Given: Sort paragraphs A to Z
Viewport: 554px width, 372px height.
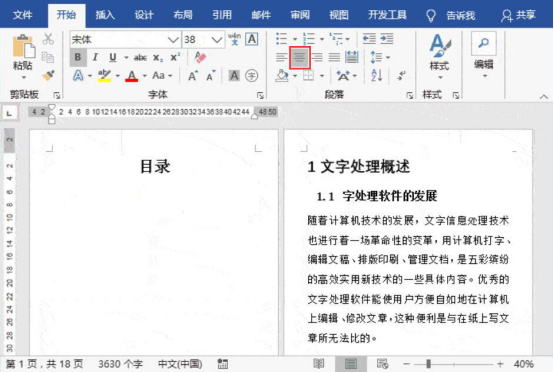Looking at the screenshot, I should coord(377,76).
